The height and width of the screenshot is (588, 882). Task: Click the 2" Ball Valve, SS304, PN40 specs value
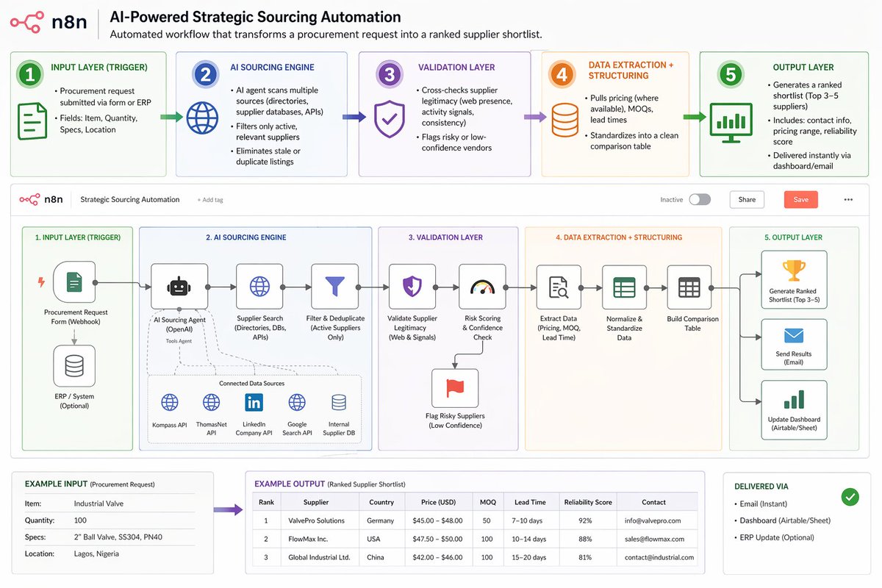(118, 537)
